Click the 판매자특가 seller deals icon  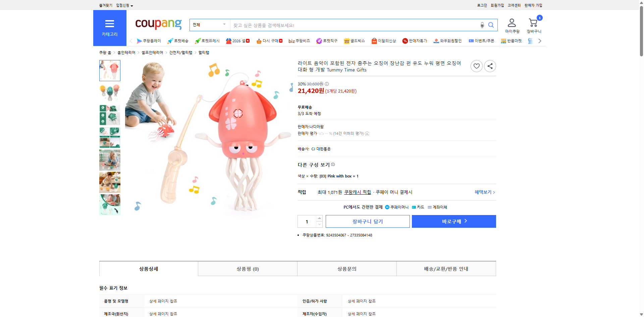[x=415, y=41]
